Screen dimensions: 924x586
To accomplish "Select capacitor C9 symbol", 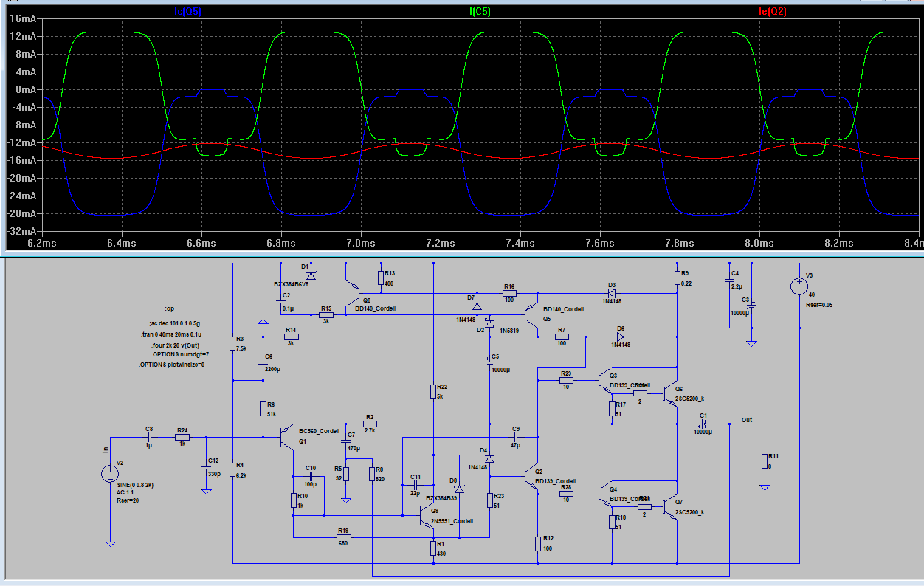I will point(516,437).
